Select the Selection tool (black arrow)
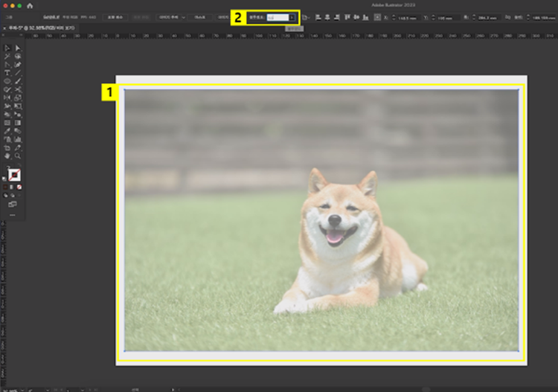 tap(7, 48)
